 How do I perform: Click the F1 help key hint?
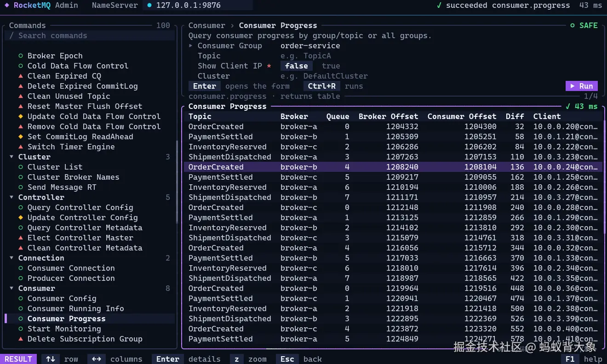570,359
